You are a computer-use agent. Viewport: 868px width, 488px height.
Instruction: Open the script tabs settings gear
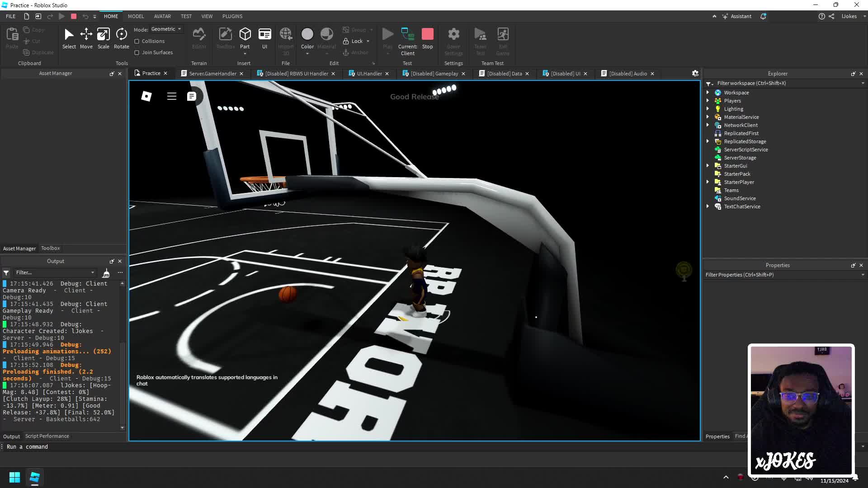(695, 73)
